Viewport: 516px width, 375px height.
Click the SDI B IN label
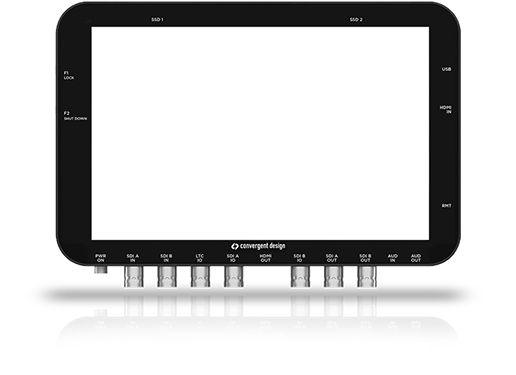click(x=166, y=258)
